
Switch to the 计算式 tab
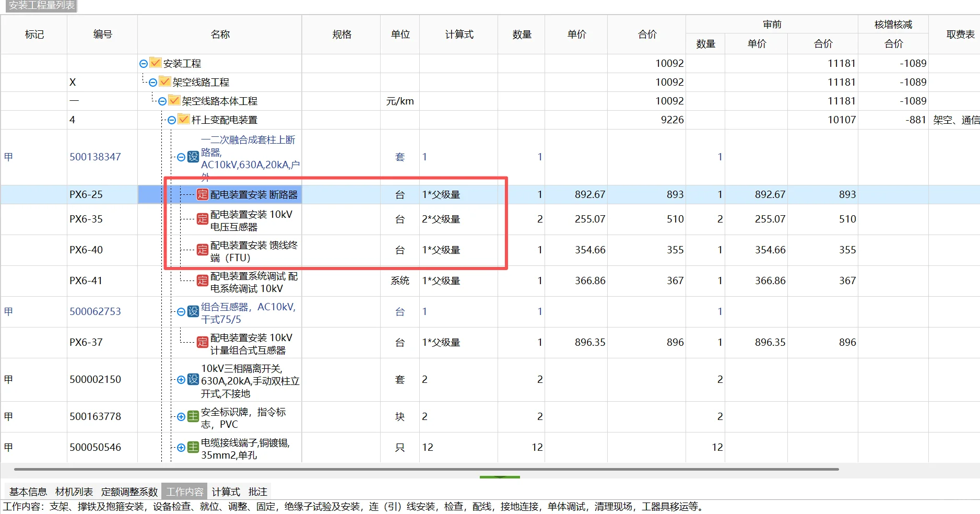coord(226,492)
